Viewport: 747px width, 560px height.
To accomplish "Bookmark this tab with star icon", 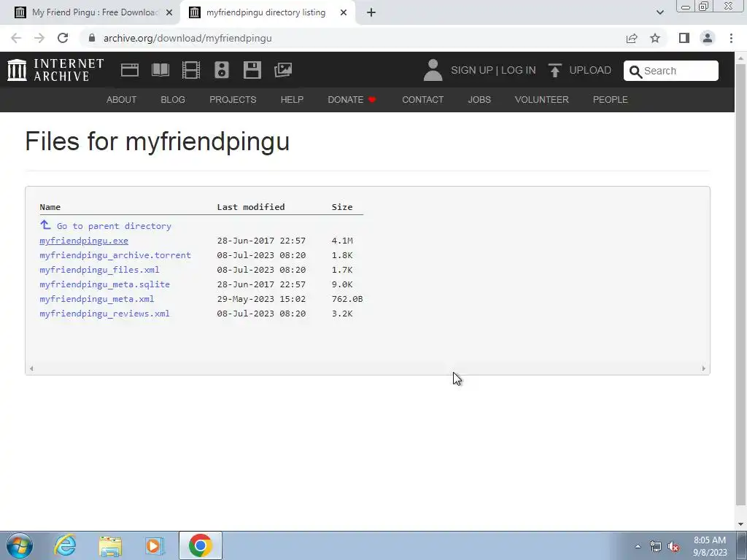I will (655, 38).
